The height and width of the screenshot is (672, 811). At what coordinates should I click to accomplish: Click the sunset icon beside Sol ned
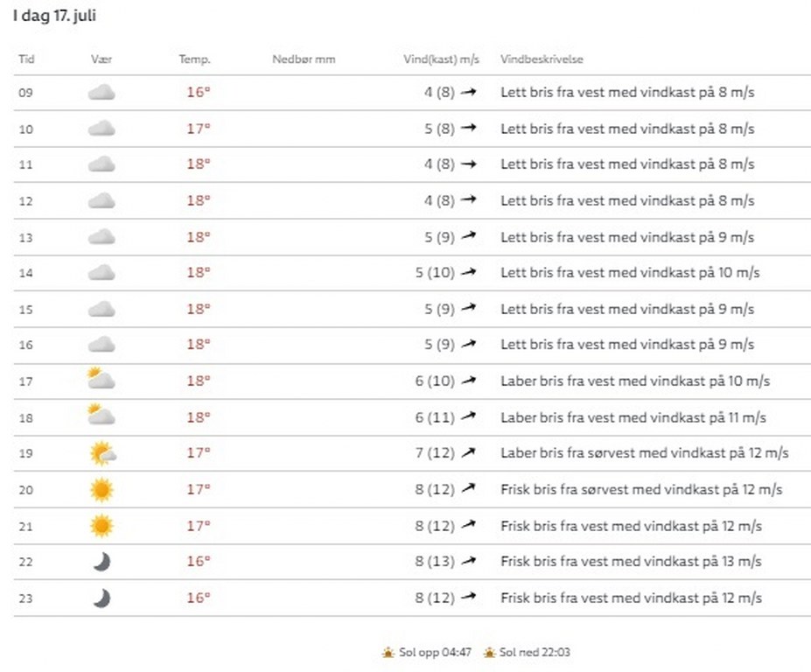point(490,653)
